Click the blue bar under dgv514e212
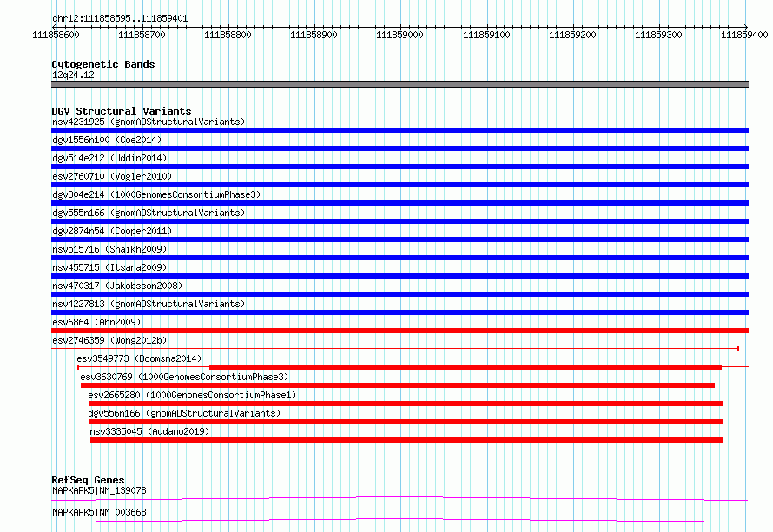The image size is (773, 532). [400, 167]
